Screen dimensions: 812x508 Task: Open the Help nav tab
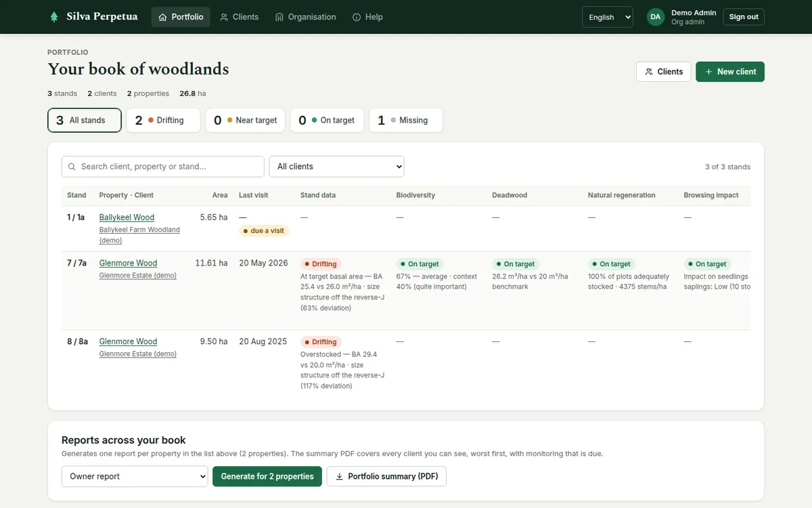pos(367,17)
